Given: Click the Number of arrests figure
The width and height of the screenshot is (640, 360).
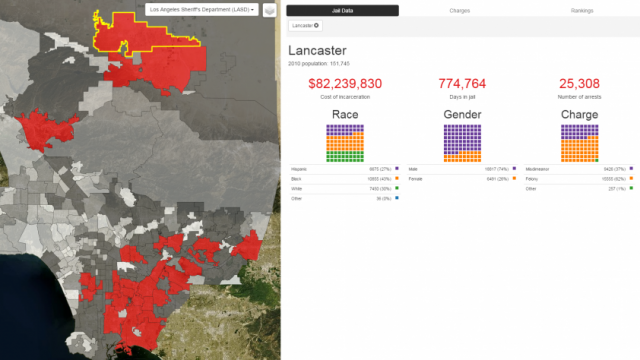Looking at the screenshot, I should click(x=579, y=84).
